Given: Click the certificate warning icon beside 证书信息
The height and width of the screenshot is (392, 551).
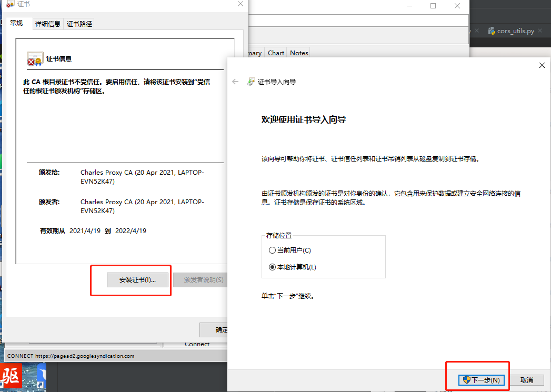Looking at the screenshot, I should (x=35, y=59).
